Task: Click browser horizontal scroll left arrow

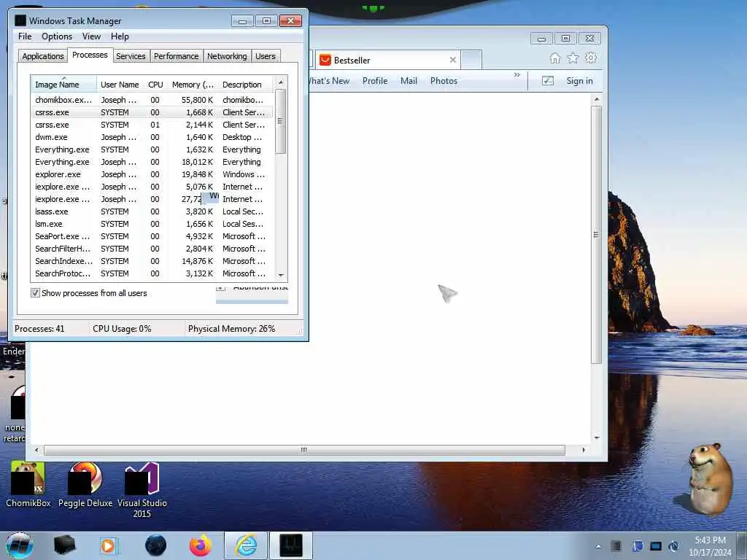Action: [36, 449]
